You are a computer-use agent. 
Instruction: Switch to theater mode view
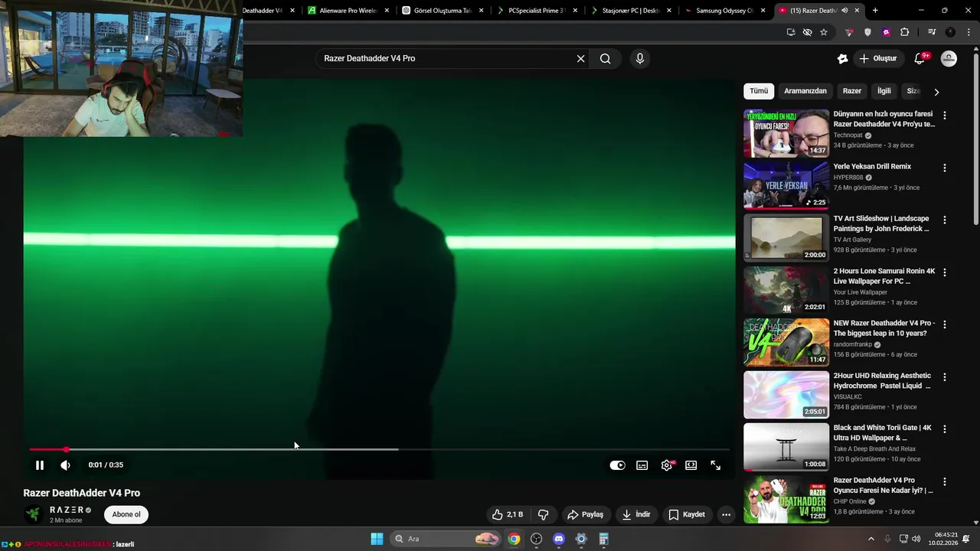pyautogui.click(x=691, y=465)
